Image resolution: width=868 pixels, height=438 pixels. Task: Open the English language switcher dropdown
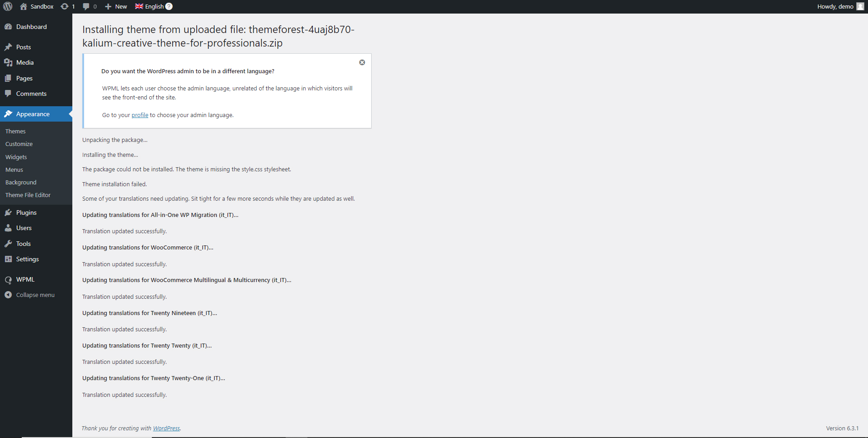click(x=154, y=6)
